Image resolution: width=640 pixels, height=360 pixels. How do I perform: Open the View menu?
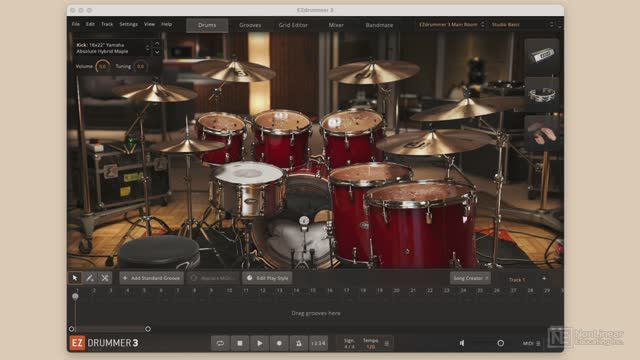pos(149,24)
